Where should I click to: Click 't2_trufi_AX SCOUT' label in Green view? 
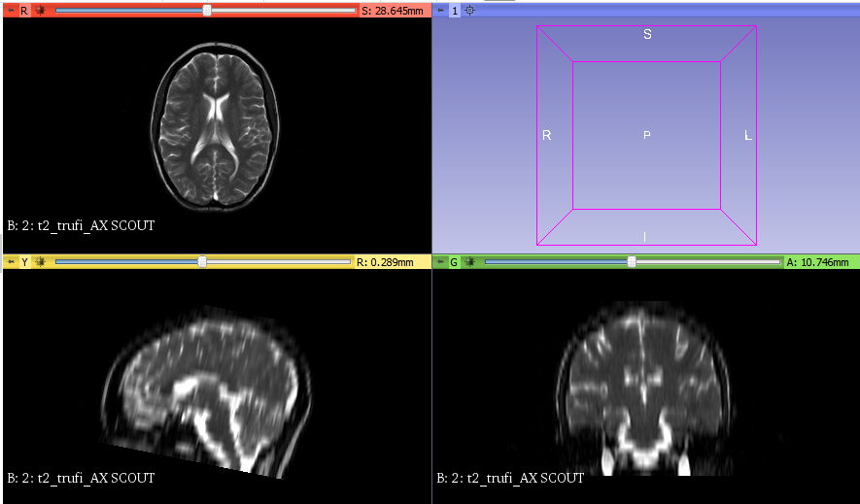[x=526, y=478]
